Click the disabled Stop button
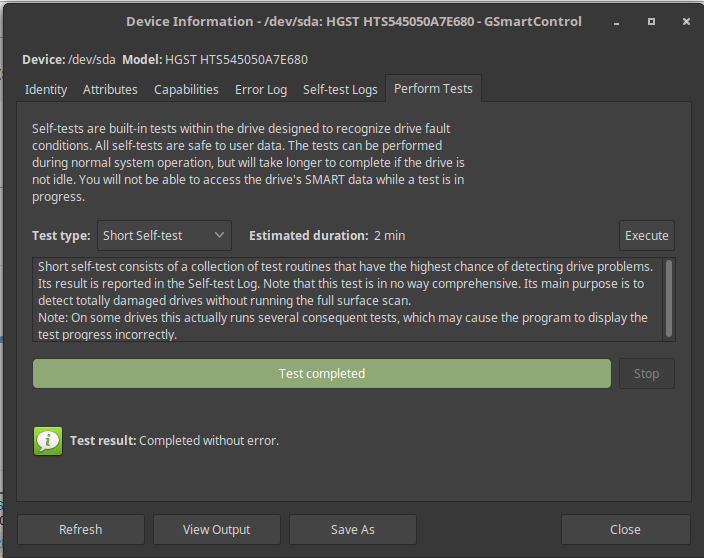This screenshot has width=704, height=558. coord(647,373)
